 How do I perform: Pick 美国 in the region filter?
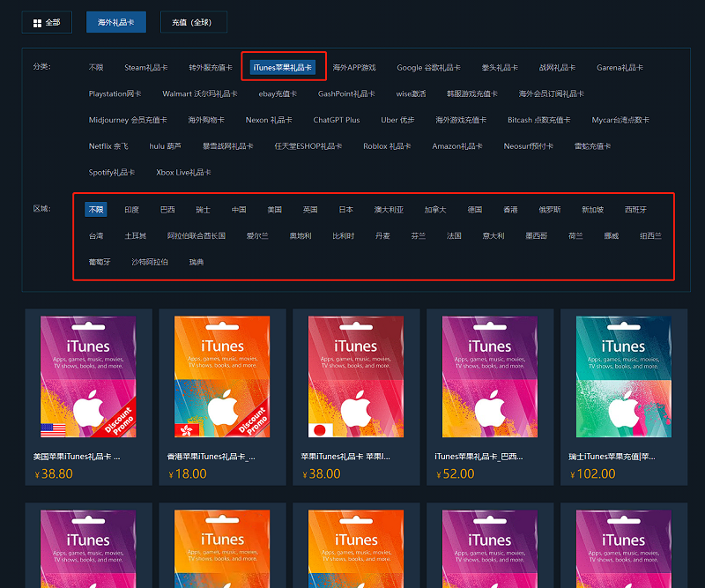(x=274, y=210)
